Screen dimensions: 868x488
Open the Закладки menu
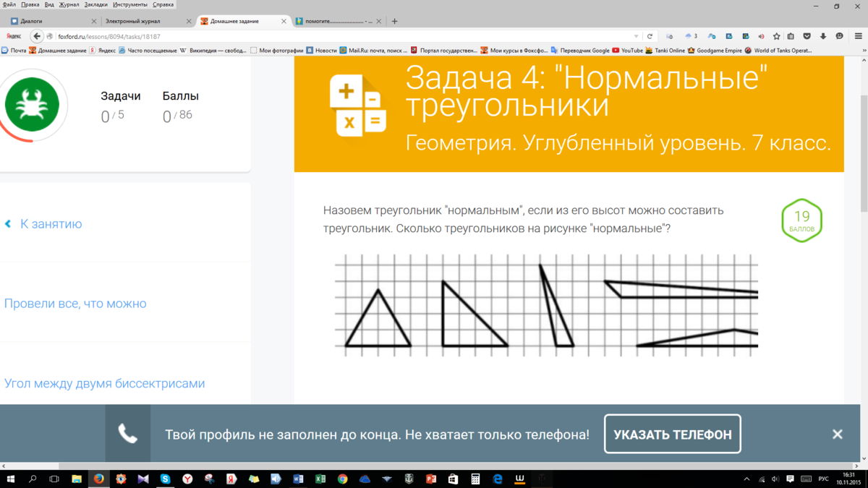(96, 4)
